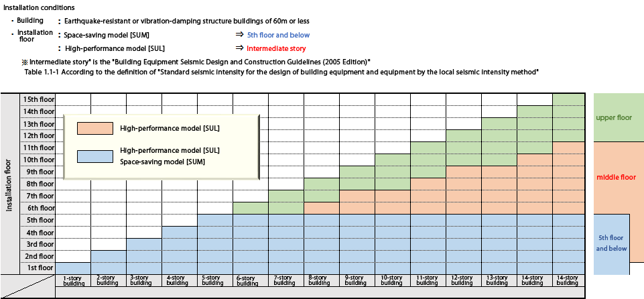Click the "12-story building" column header
644x299 pixels.
coord(463,280)
